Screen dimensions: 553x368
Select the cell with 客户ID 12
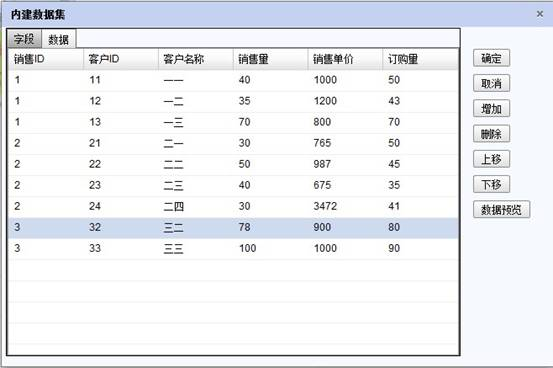(x=121, y=101)
